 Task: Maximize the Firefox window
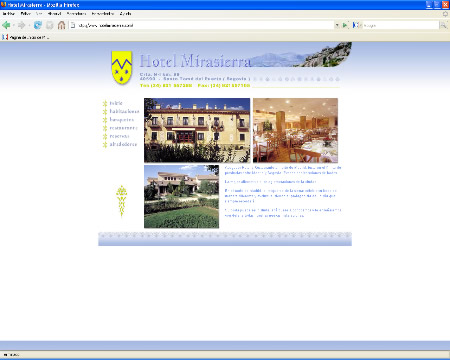click(x=437, y=5)
